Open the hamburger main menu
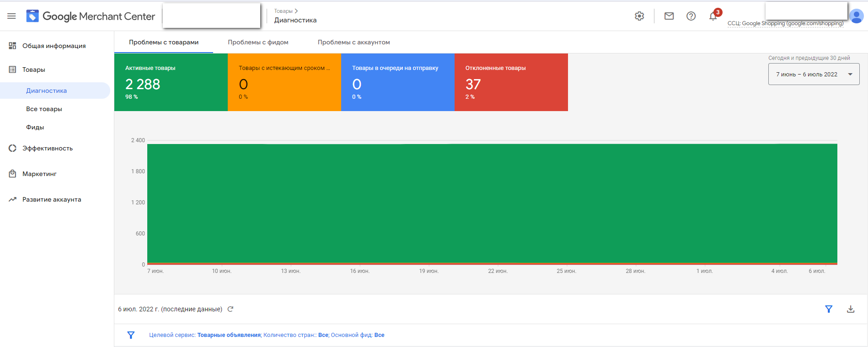Viewport: 868px width, 347px height. click(11, 16)
